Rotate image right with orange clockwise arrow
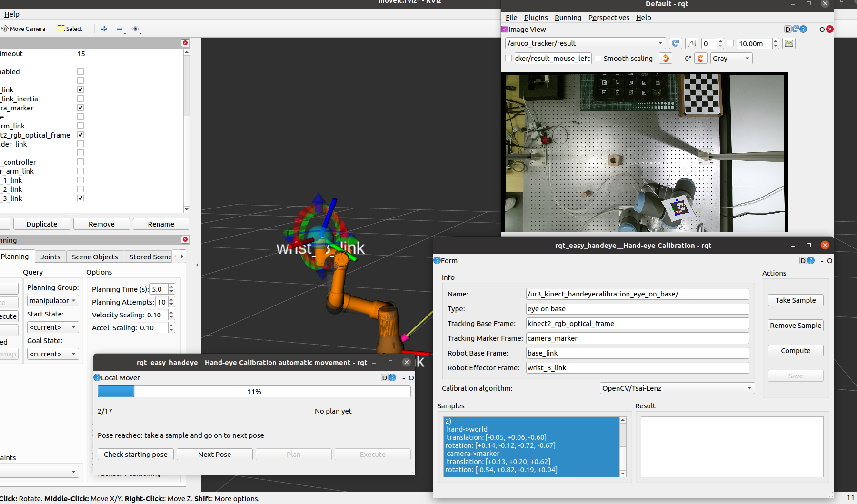Viewport: 857px width, 504px height. coord(700,58)
